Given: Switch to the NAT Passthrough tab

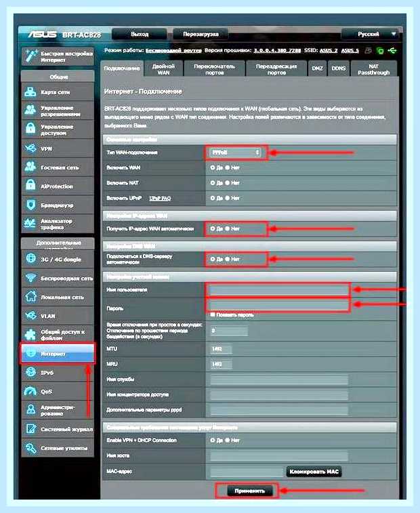Looking at the screenshot, I should pos(373,68).
